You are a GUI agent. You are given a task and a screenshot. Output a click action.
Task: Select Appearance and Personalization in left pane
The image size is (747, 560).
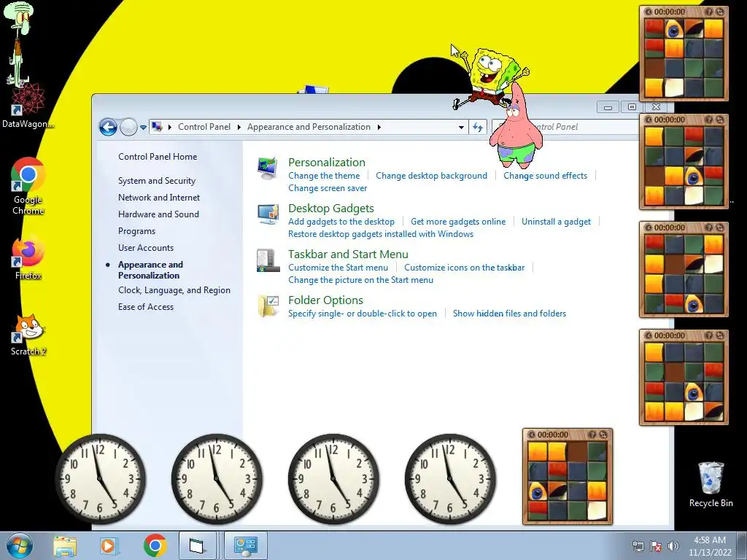coord(150,270)
